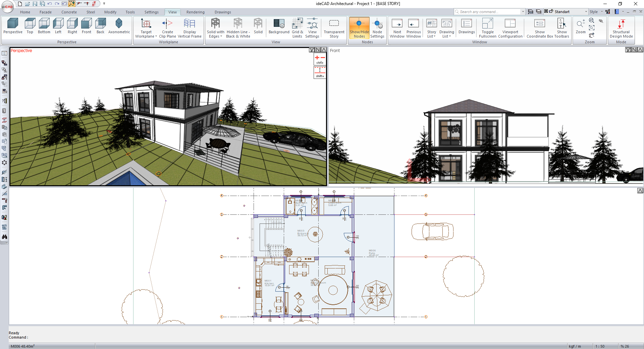Expand the Story List dropdown
Viewport: 644px width, 349px height.
[x=431, y=34]
